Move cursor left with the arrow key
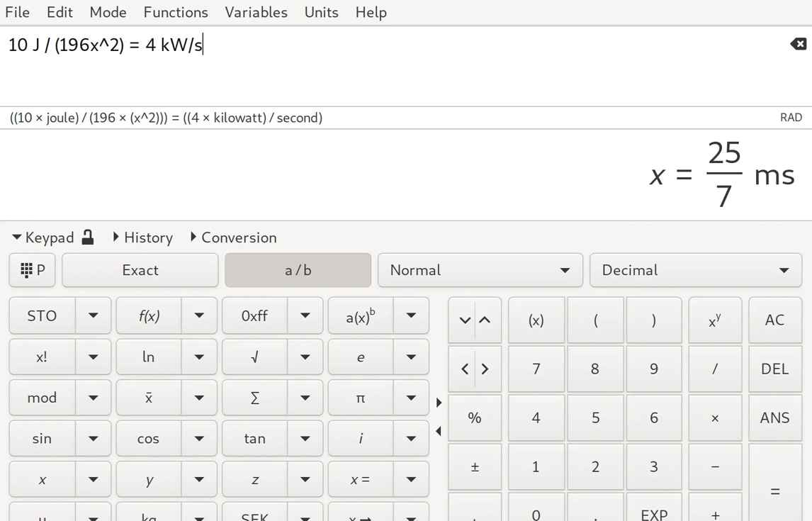 [465, 369]
